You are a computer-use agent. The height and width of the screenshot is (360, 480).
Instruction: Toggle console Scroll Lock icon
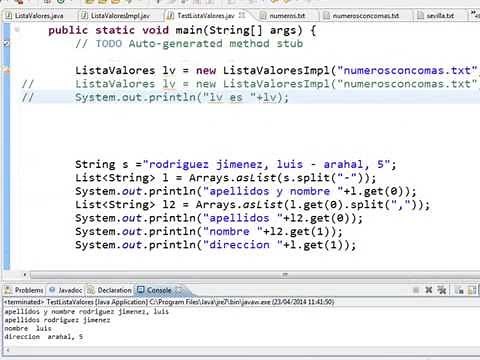(472, 290)
